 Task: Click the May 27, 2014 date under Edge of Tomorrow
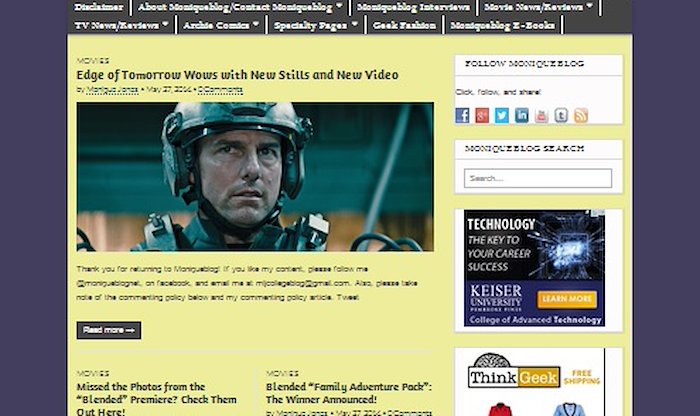169,89
